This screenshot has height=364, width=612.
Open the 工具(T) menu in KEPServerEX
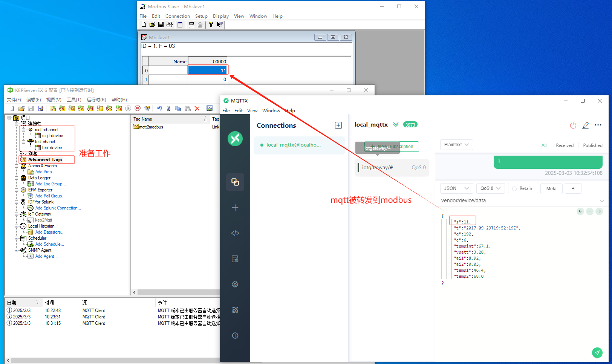tap(74, 100)
